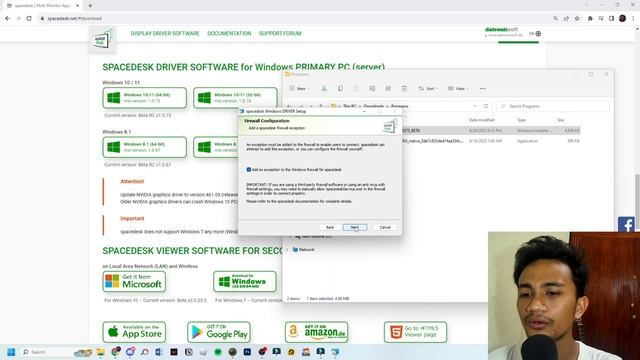Click the Windows Start button
This screenshot has height=360, width=640.
click(11, 352)
